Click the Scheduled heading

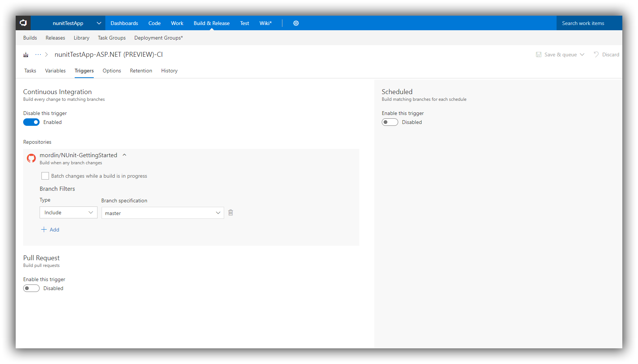[397, 92]
